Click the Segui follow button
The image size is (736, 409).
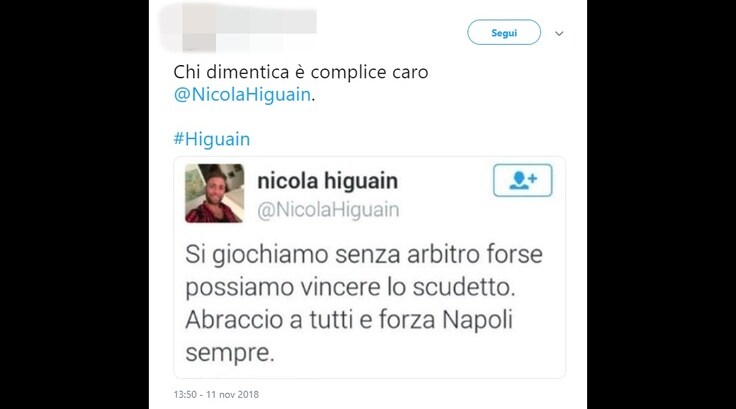coord(504,32)
